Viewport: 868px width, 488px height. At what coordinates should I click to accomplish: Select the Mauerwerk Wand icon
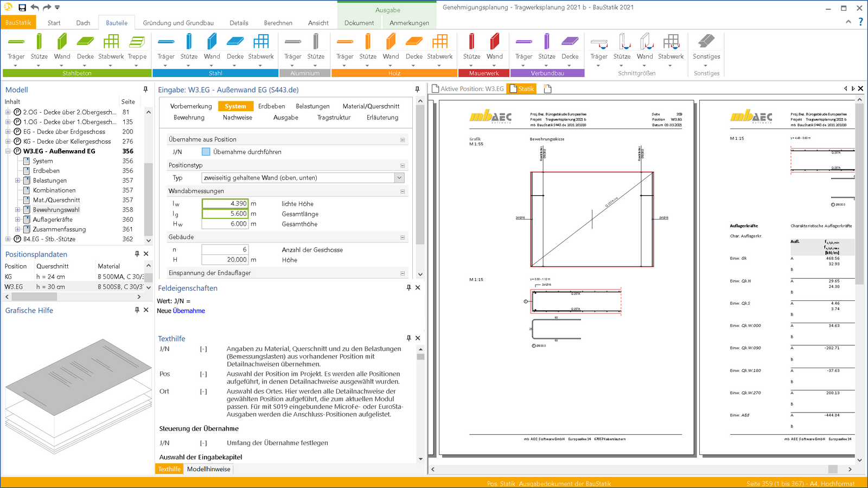click(495, 42)
